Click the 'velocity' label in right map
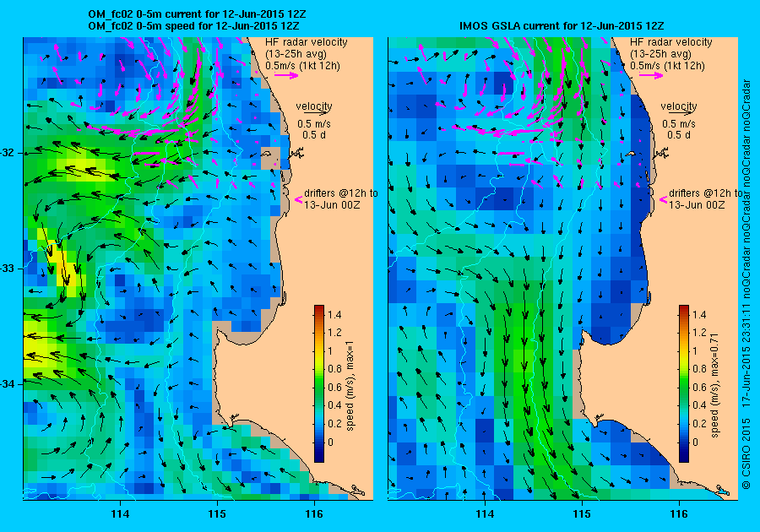This screenshot has width=760, height=532. pos(679,106)
